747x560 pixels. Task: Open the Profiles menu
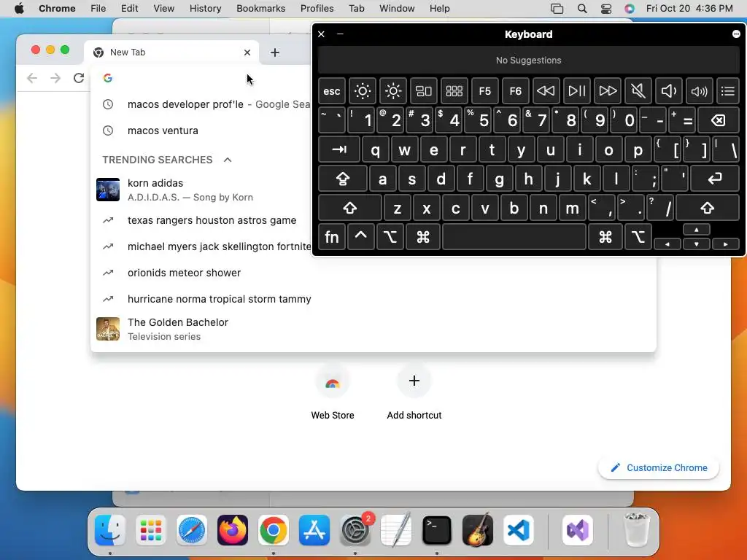coord(317,9)
